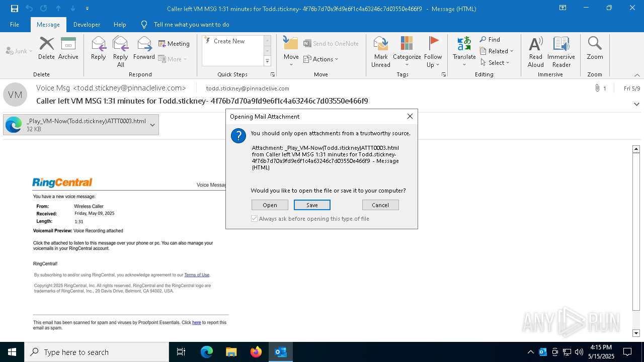Switch to the Developer tab

coord(87,25)
